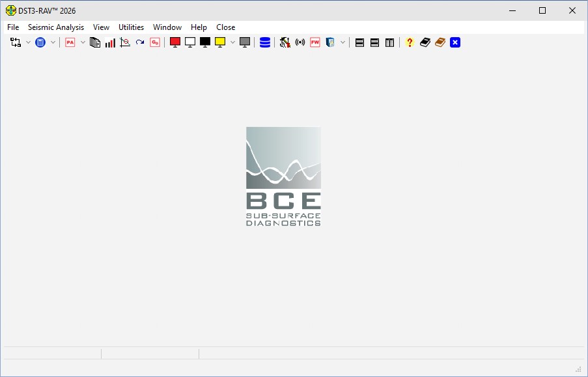588x377 pixels.
Task: Expand the dropdown beside the file cabinet icon
Action: click(x=343, y=42)
